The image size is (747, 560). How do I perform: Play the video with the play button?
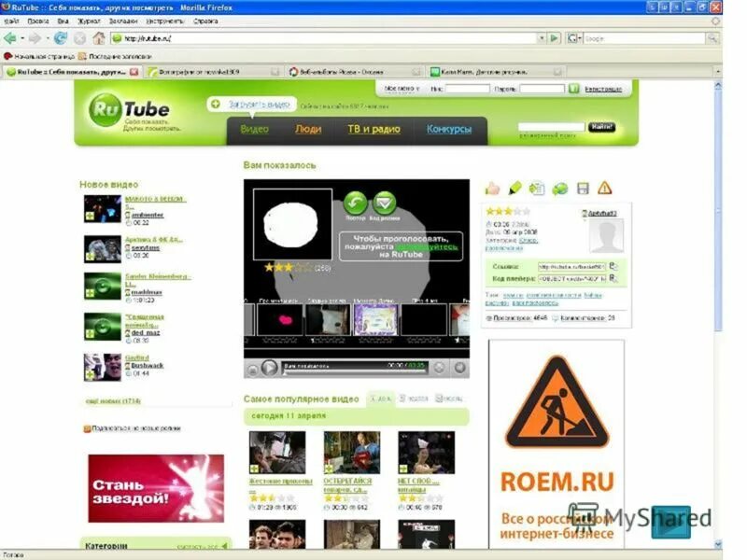pos(270,368)
